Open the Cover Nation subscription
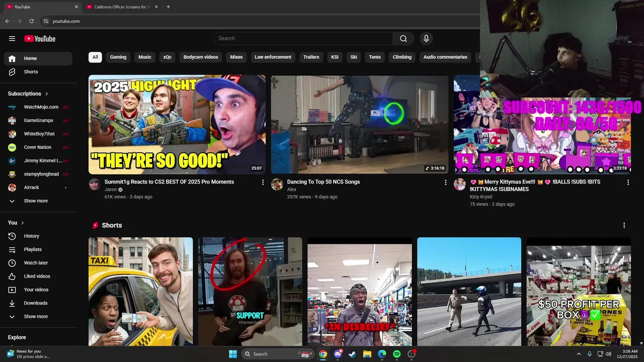644x362 pixels. coord(38,147)
